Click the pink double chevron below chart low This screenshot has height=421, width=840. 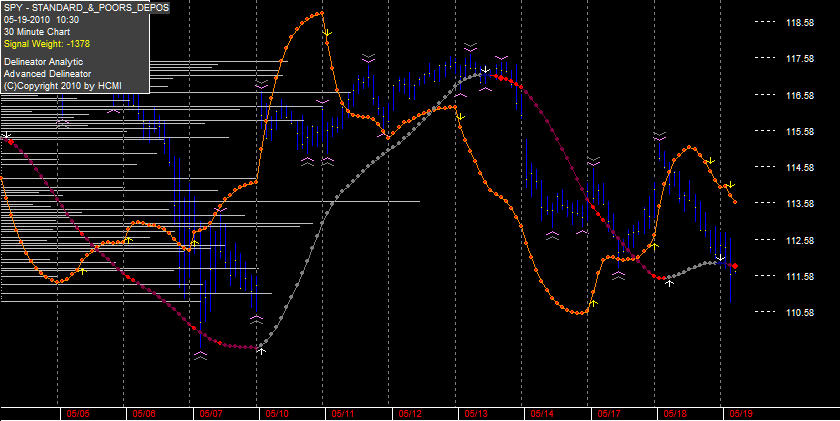coord(200,356)
